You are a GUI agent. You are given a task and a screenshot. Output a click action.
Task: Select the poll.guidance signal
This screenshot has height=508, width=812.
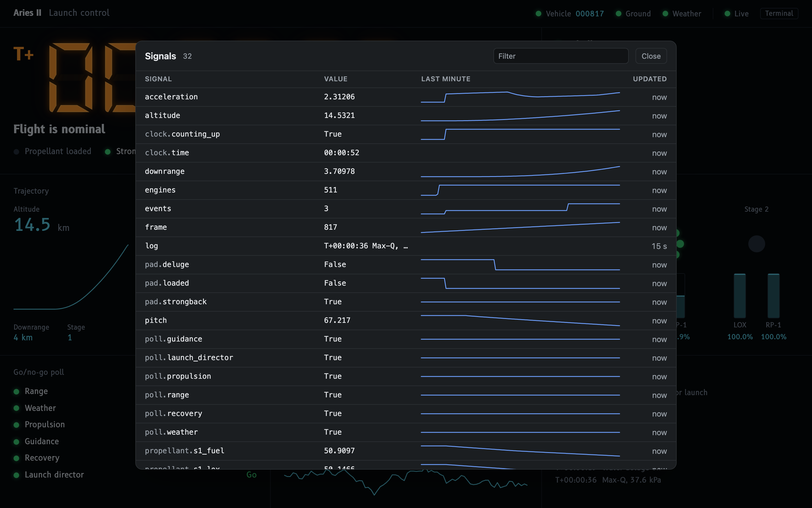pyautogui.click(x=406, y=339)
